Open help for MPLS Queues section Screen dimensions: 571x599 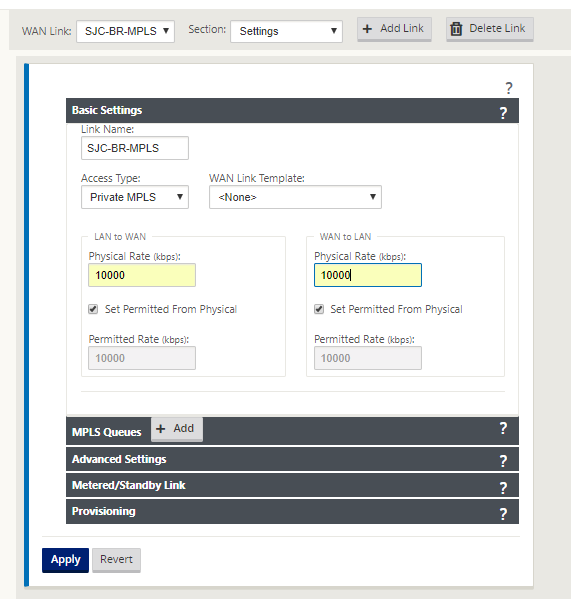pos(503,428)
